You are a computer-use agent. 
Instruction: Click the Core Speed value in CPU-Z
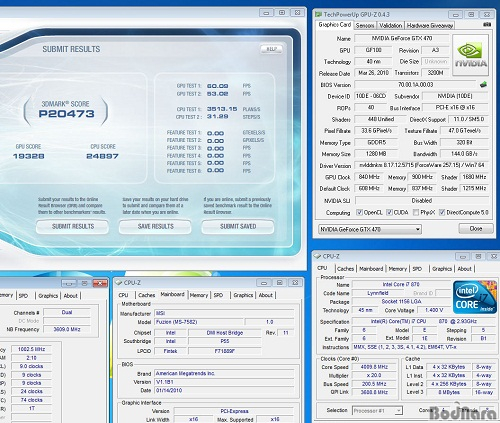click(374, 367)
